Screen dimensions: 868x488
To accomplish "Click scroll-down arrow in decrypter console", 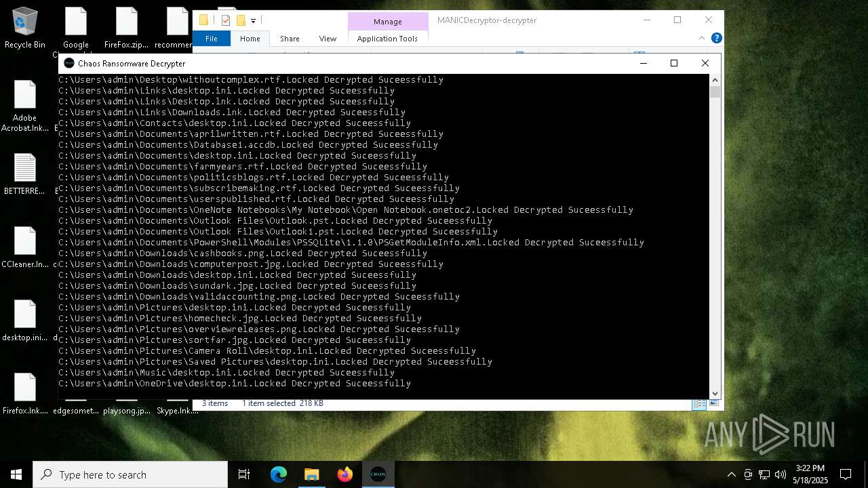I will (x=715, y=393).
